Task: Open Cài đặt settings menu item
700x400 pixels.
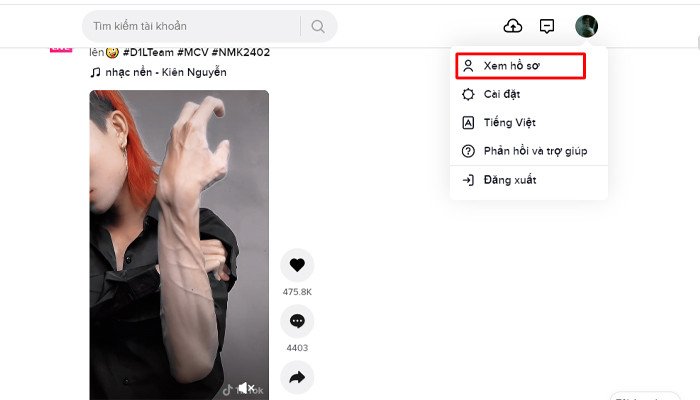Action: 529,94
